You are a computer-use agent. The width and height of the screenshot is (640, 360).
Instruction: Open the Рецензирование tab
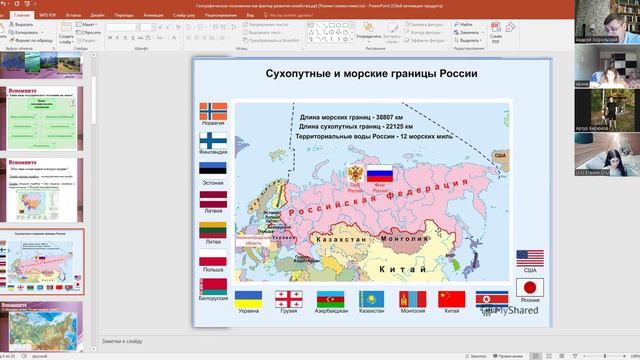coord(221,15)
